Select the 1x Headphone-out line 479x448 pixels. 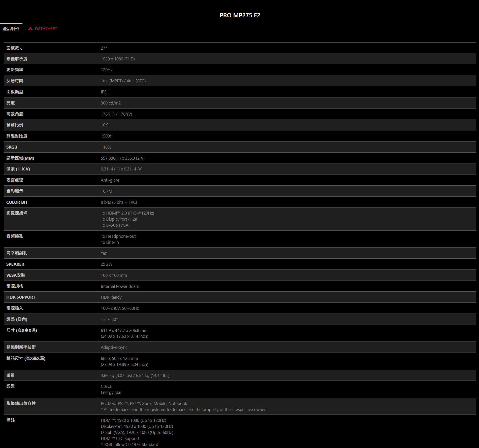click(118, 236)
